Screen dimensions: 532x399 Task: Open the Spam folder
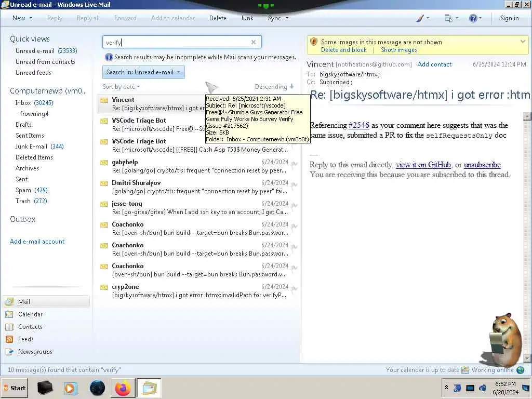31,190
